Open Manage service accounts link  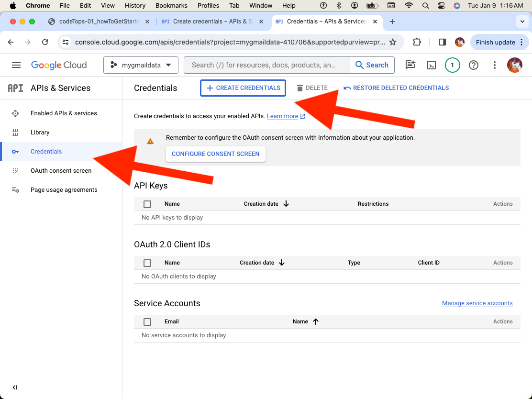[477, 303]
